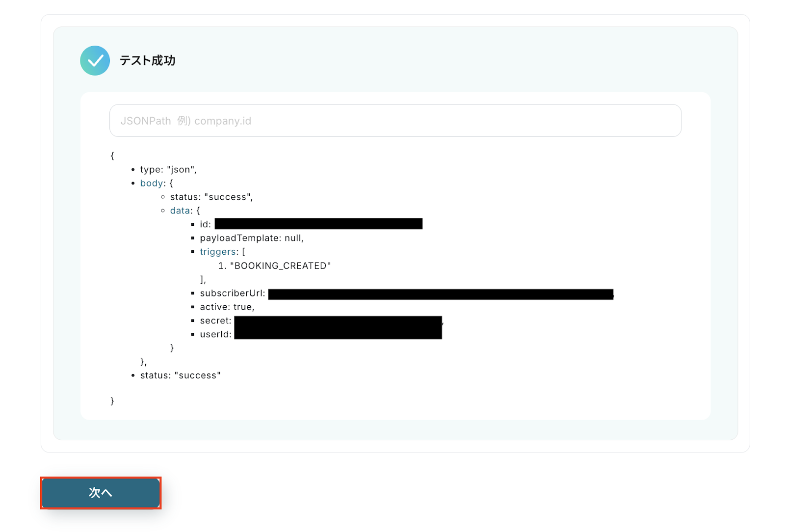Click the 次へ button
The image size is (785, 532).
(x=101, y=493)
